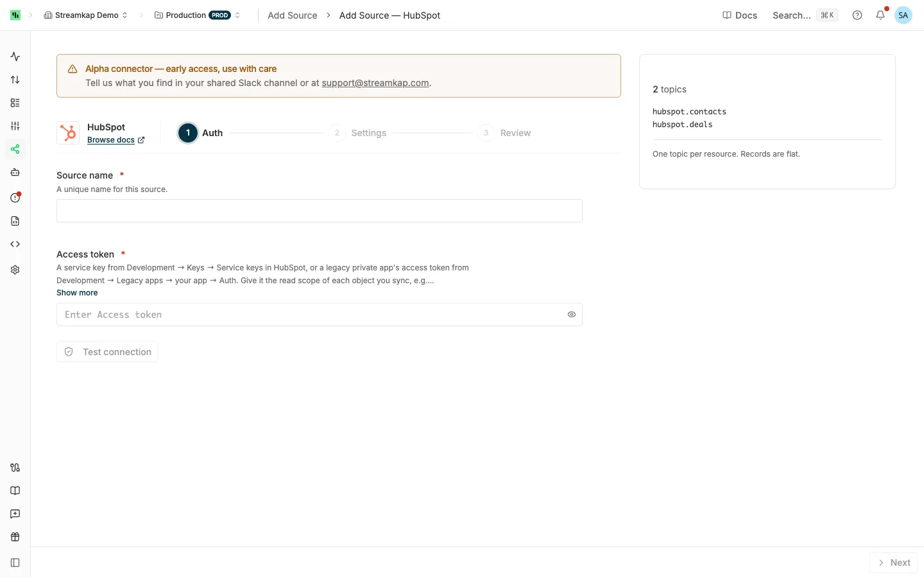
Task: Expand access token description with Show more
Action: (x=77, y=293)
